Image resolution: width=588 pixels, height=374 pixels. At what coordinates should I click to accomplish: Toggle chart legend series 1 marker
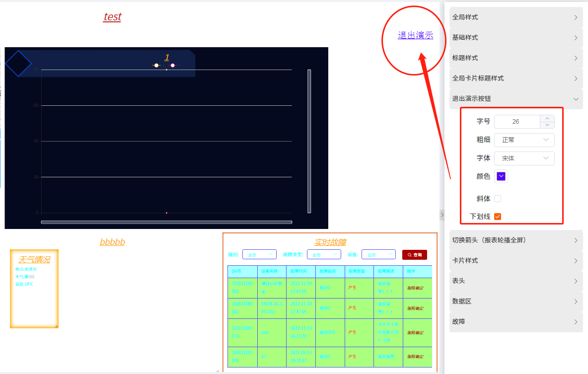[156, 65]
